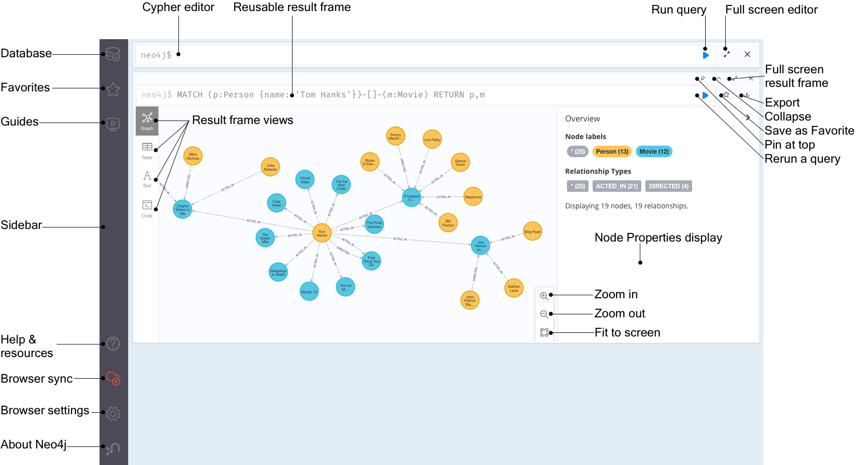Toggle fullscreen for the main editor
The width and height of the screenshot is (868, 465).
(727, 54)
